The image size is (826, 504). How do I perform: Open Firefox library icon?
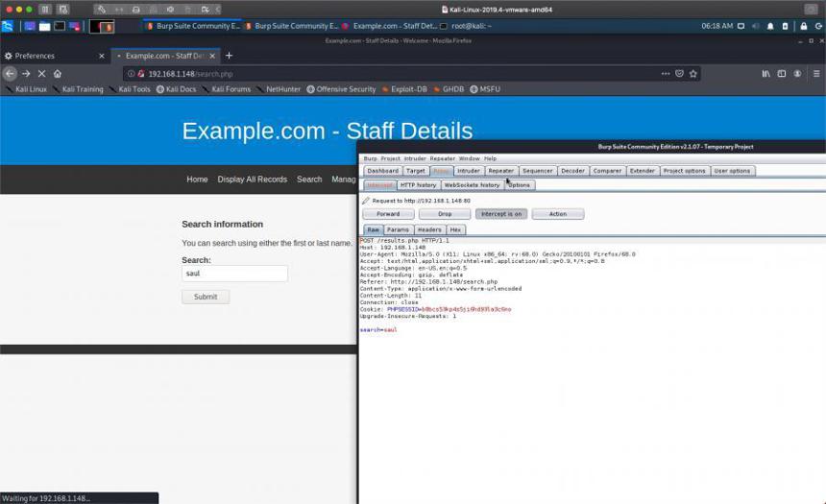point(765,74)
